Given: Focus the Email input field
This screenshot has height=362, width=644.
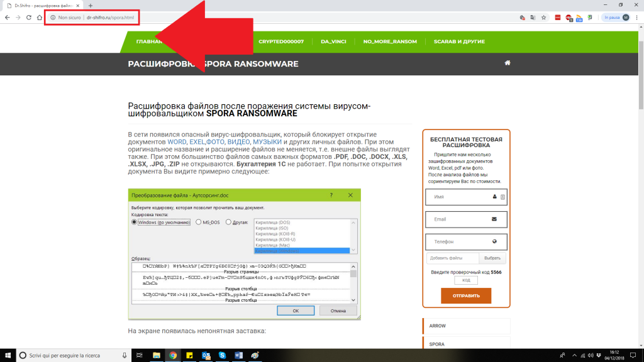Looking at the screenshot, I should tap(466, 219).
